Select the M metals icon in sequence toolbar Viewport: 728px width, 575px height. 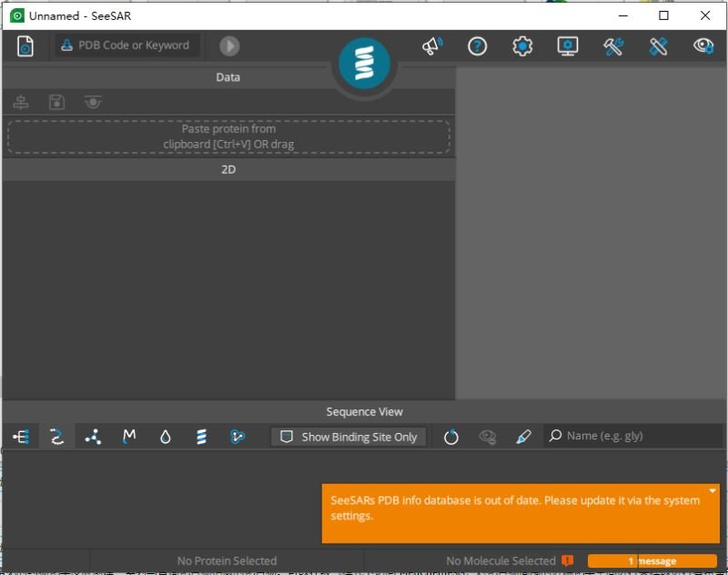pos(129,437)
